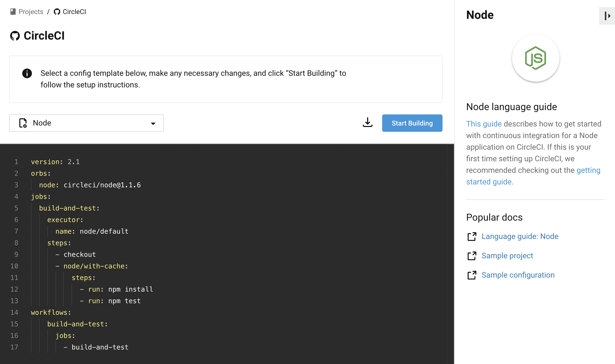
Task: Open the "This guide" link
Action: coord(483,124)
